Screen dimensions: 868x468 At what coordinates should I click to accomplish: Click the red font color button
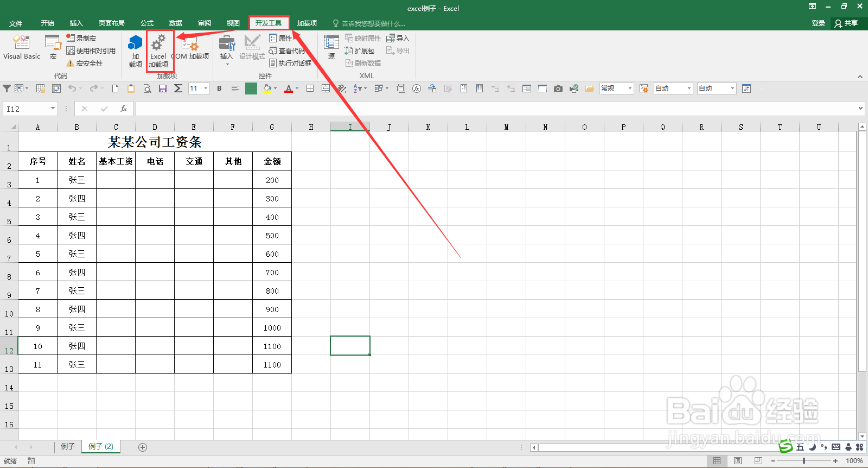289,88
